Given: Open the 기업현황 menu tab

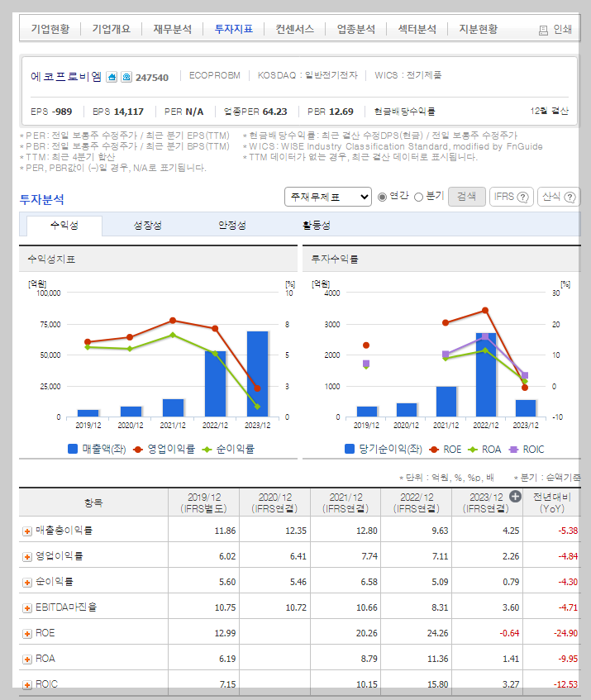Looking at the screenshot, I should tap(50, 29).
